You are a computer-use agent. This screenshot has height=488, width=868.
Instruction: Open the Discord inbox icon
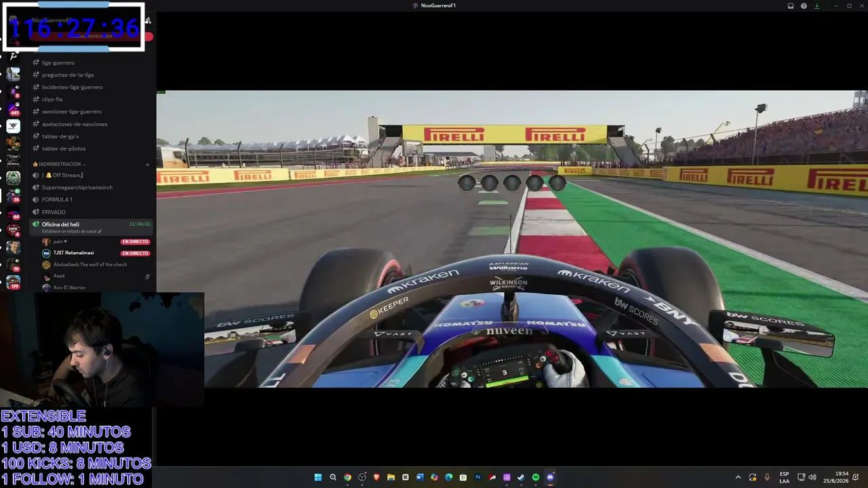(791, 6)
